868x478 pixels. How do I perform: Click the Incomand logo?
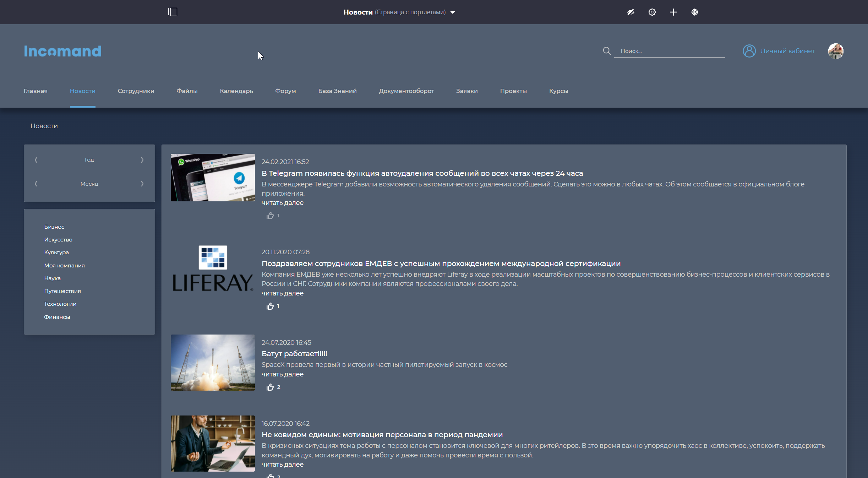point(62,51)
